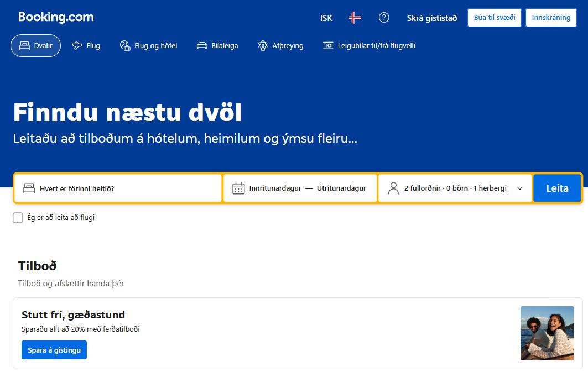Check the 'Ég er að leita að flugi' box

pos(18,218)
